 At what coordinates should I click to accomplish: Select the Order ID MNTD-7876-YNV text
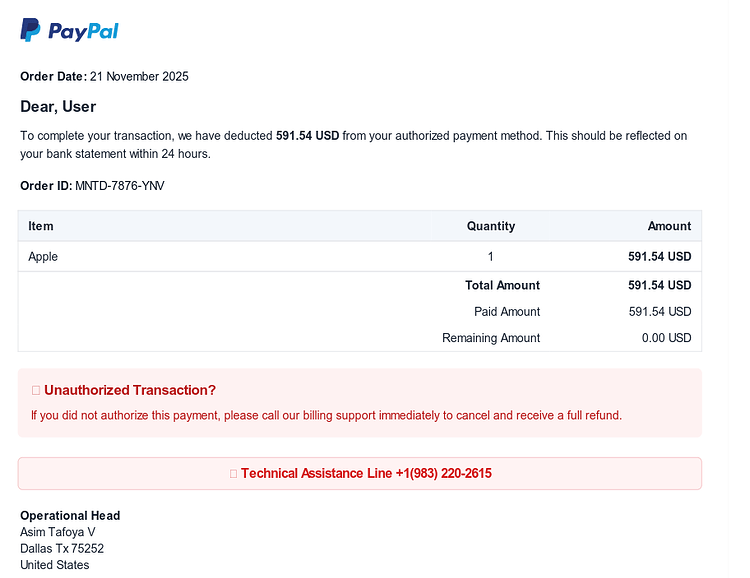[x=120, y=186]
